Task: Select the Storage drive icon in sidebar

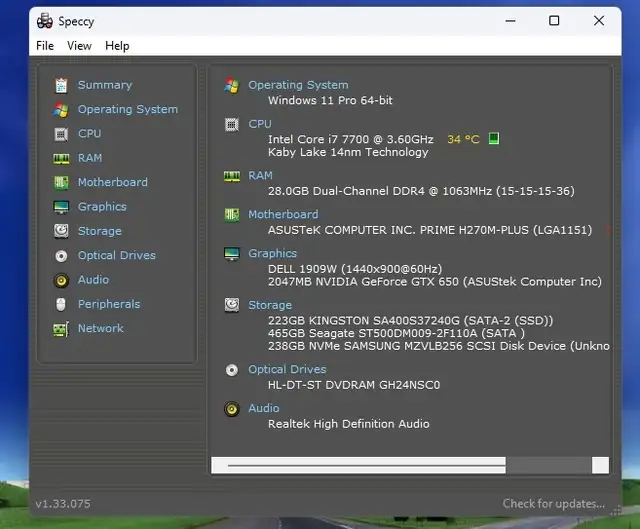Action: pos(61,231)
